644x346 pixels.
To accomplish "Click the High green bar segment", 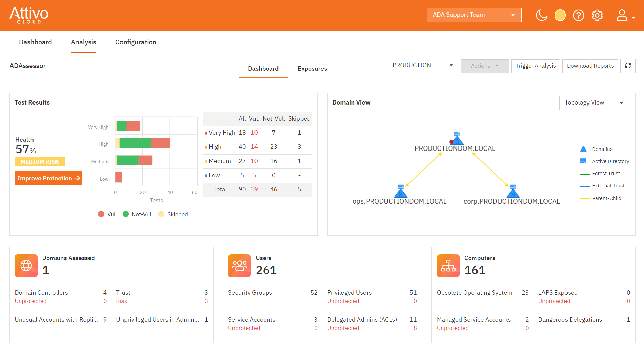I will coord(135,143).
